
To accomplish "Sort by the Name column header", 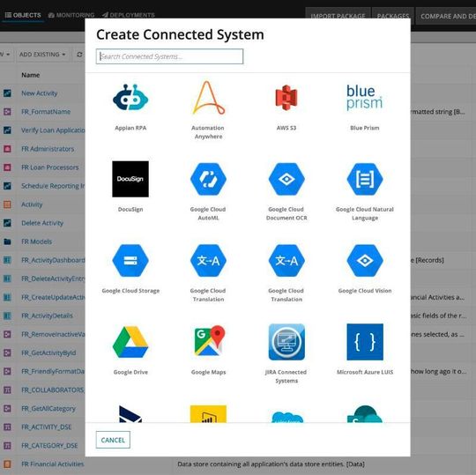I will coord(30,75).
